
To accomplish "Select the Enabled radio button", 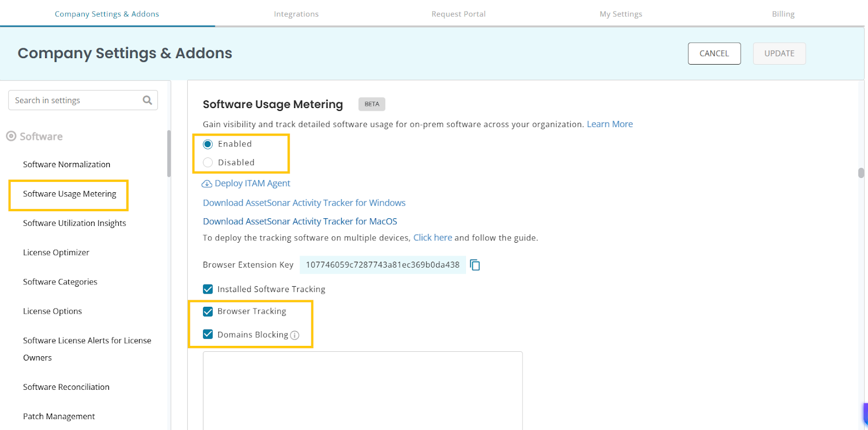I will point(208,144).
